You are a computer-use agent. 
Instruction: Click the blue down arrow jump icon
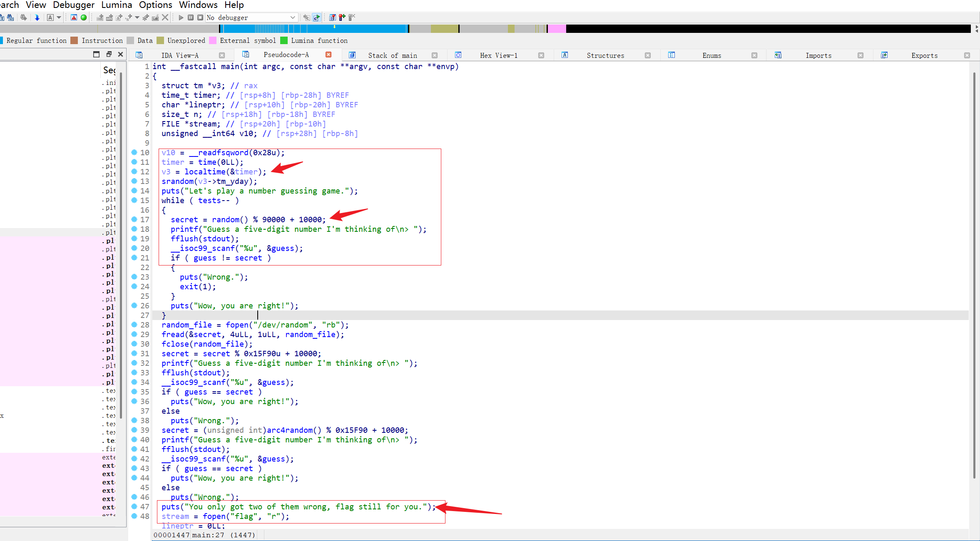37,17
